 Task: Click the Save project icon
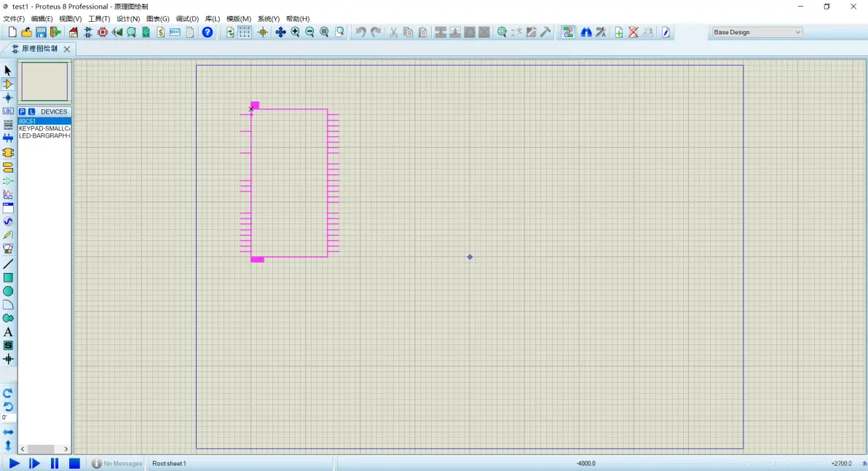click(x=41, y=32)
